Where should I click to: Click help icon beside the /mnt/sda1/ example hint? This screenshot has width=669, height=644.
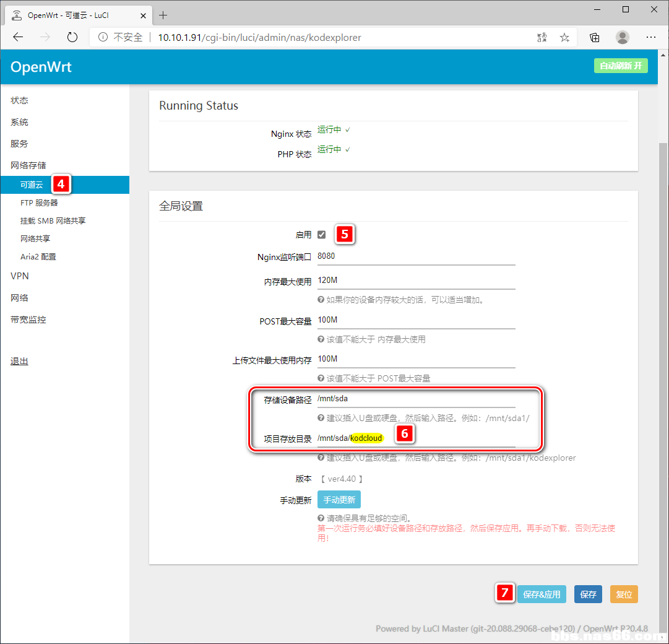click(x=321, y=418)
